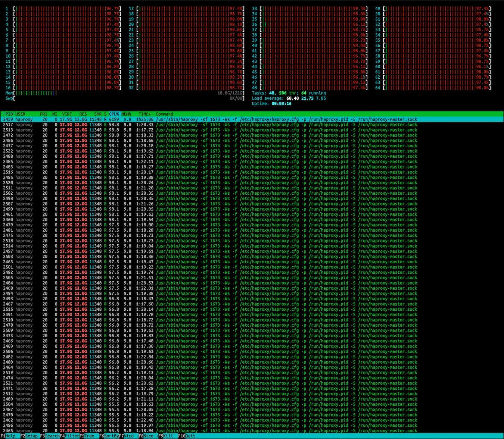Screen dimensions: 504x439
Task: Select process row with PID 2520
Action: click(x=252, y=183)
